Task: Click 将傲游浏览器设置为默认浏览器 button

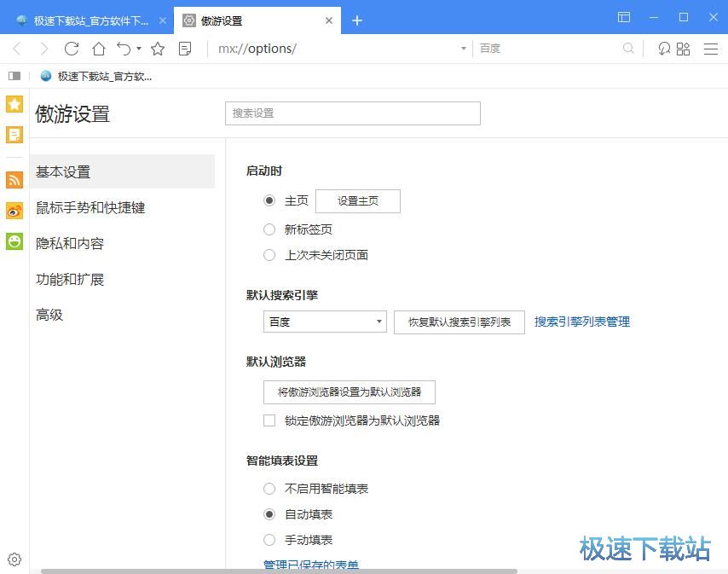Action: [350, 392]
